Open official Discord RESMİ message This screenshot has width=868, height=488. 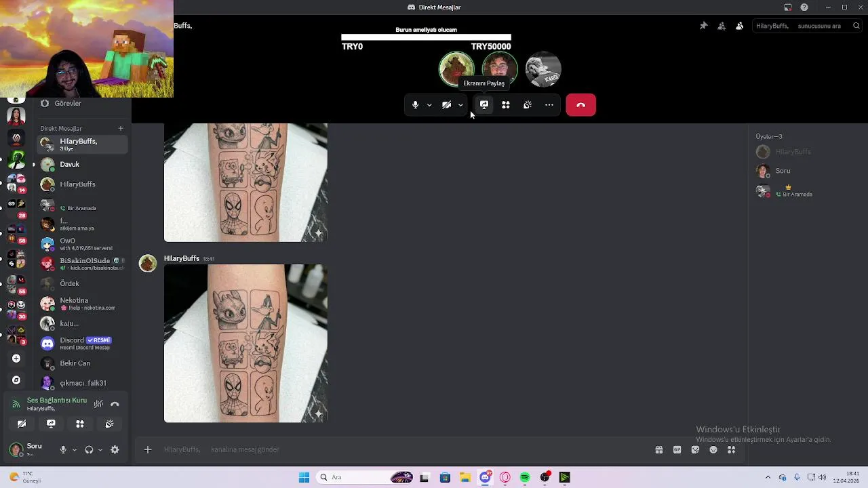[x=83, y=344]
